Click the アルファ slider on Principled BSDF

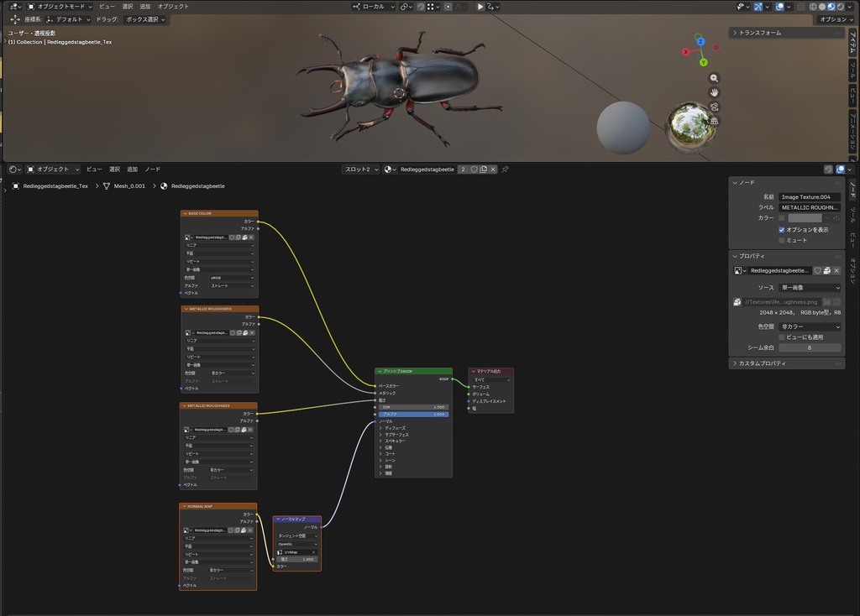tap(413, 415)
